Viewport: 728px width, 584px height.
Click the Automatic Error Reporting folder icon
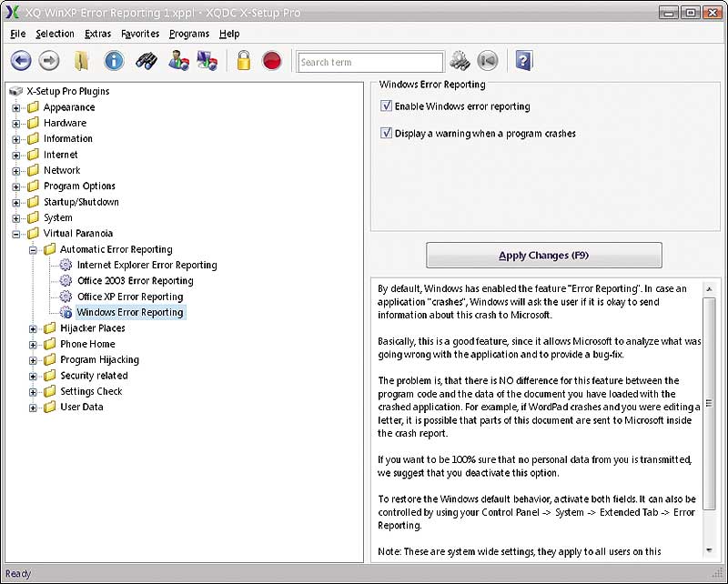(50, 249)
